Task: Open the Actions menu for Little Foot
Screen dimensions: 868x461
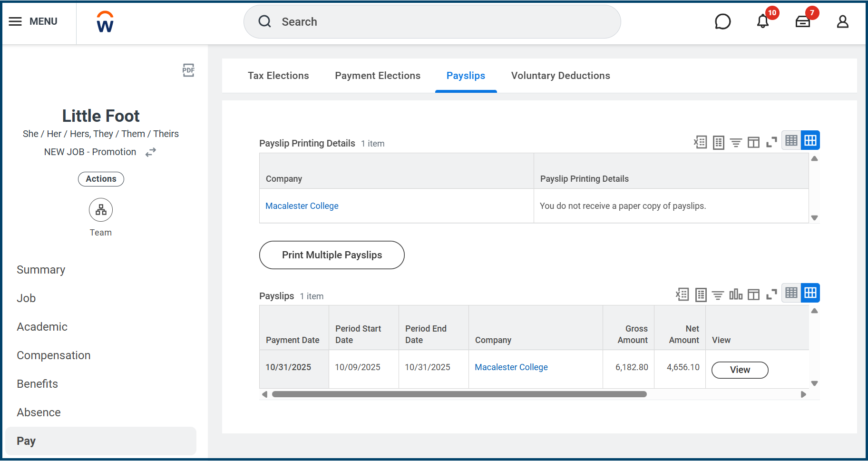Action: coord(101,179)
